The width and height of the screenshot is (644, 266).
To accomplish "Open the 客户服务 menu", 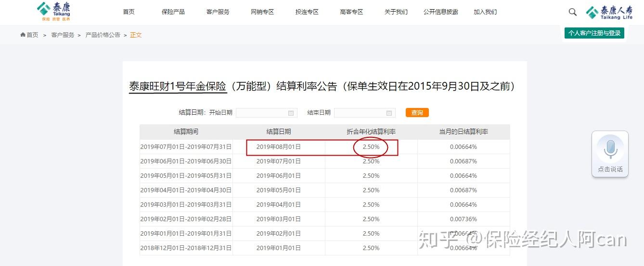I will click(218, 12).
